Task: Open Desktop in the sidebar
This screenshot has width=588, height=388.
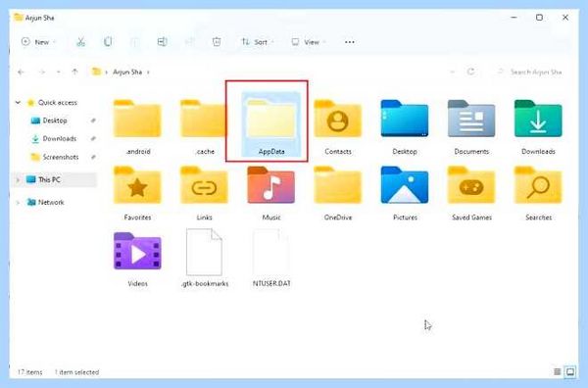Action: pos(55,121)
